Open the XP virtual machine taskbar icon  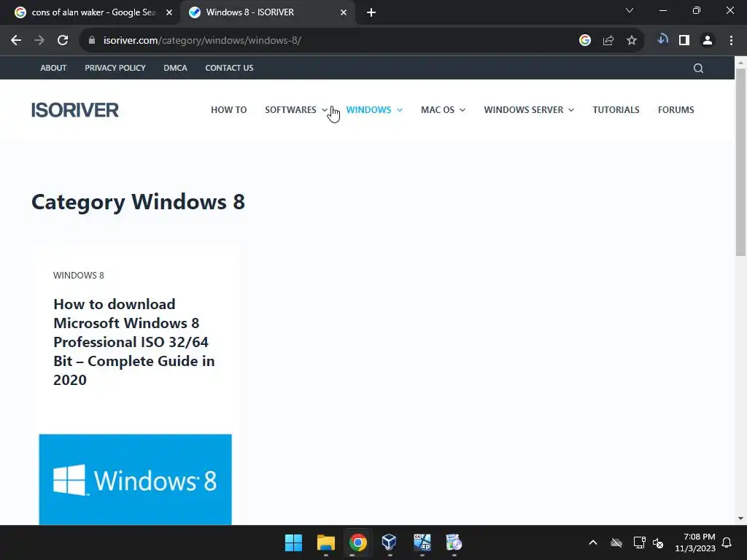pos(422,542)
